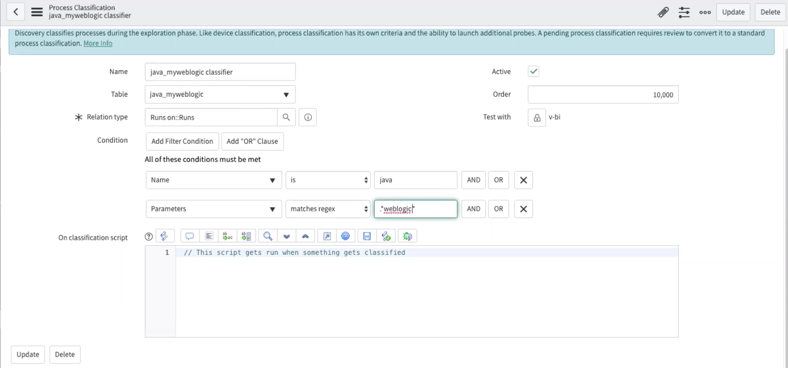Click the condition value field 'java'
The width and height of the screenshot is (788, 368).
[416, 180]
